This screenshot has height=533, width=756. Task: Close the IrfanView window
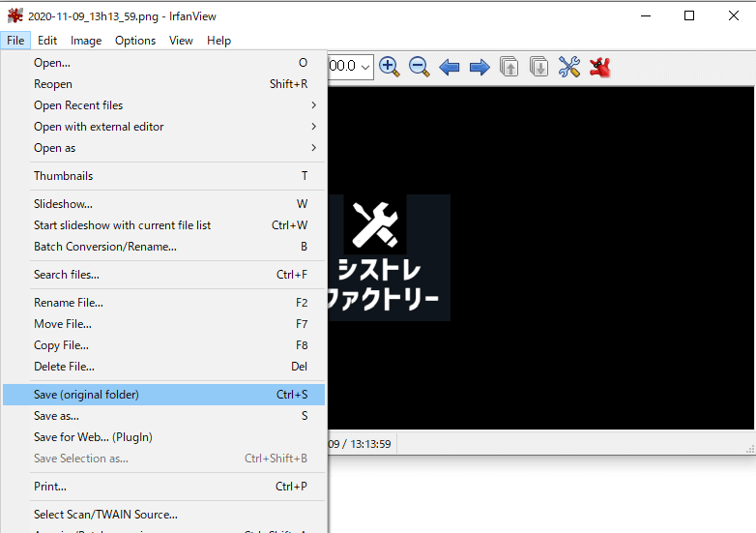[x=734, y=15]
